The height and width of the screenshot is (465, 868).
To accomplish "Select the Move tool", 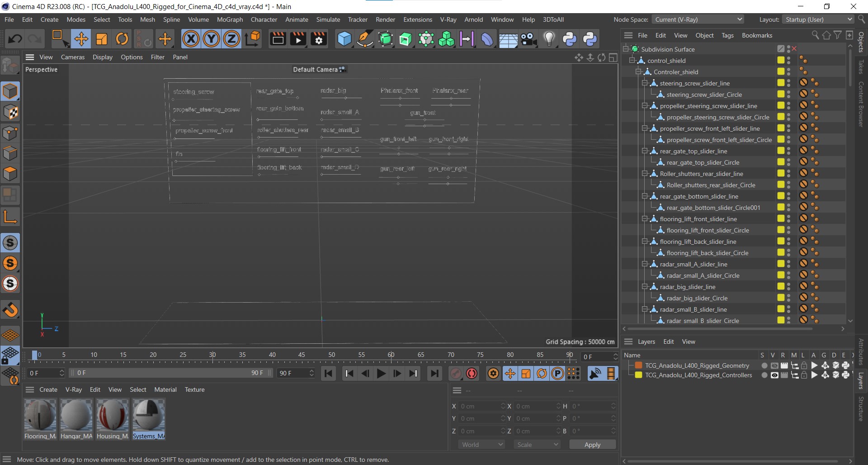I will coord(81,39).
